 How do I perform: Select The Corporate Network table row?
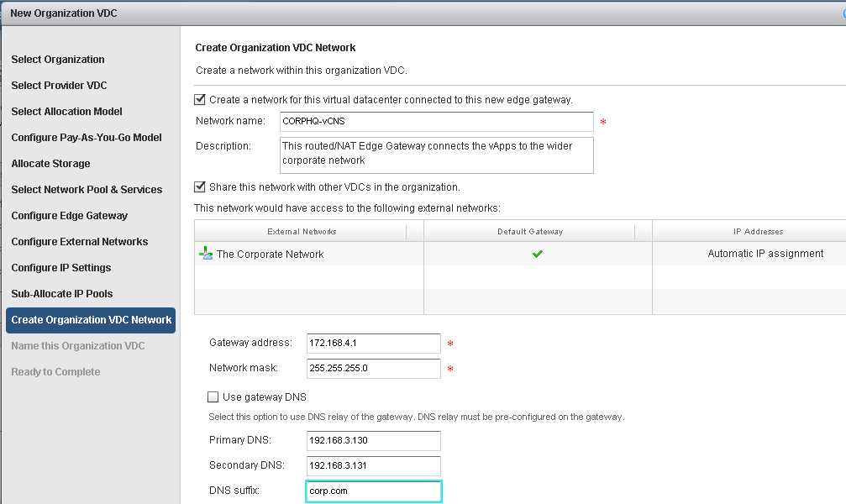[x=336, y=254]
